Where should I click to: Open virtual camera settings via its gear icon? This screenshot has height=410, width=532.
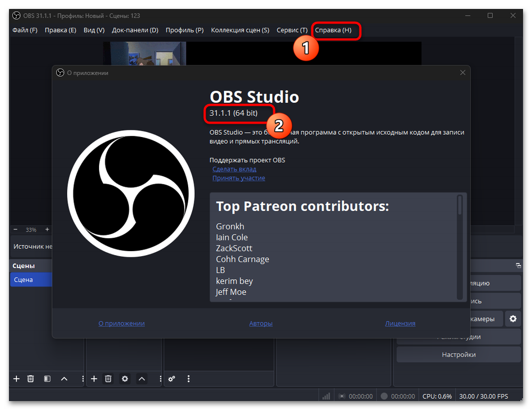513,318
